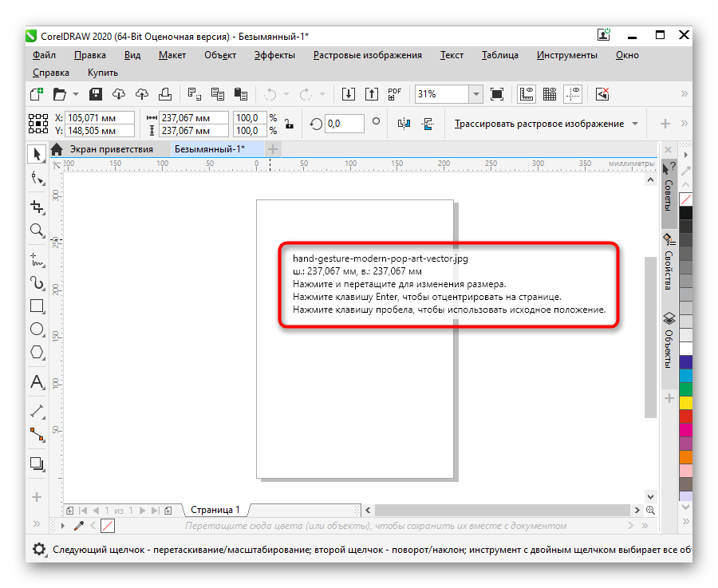Image resolution: width=718 pixels, height=588 pixels.
Task: Click the Full-screen preview icon
Action: pos(497,94)
